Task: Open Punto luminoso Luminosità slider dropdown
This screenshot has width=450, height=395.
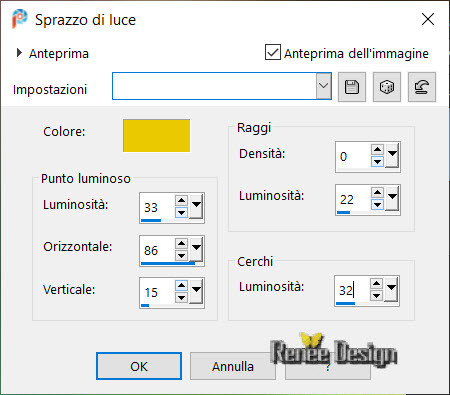Action: click(196, 207)
